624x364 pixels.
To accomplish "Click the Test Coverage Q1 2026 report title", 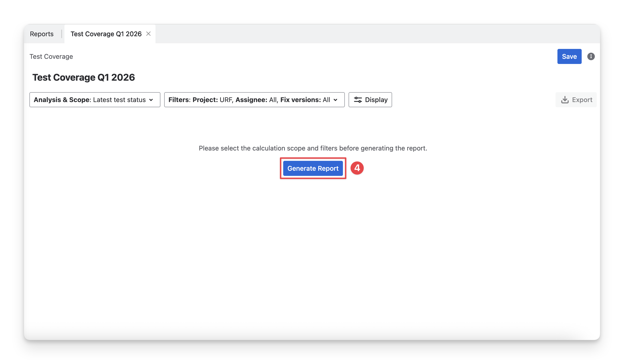I will point(84,78).
